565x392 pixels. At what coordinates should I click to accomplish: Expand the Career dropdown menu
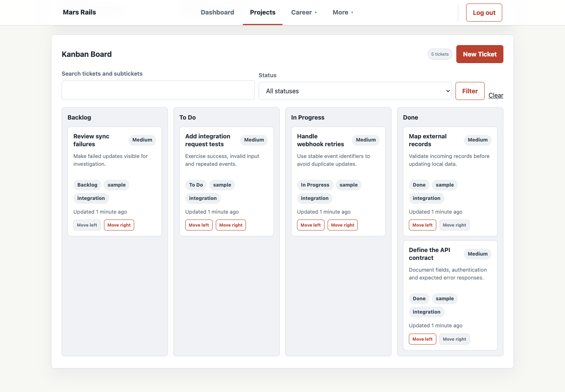click(x=304, y=13)
